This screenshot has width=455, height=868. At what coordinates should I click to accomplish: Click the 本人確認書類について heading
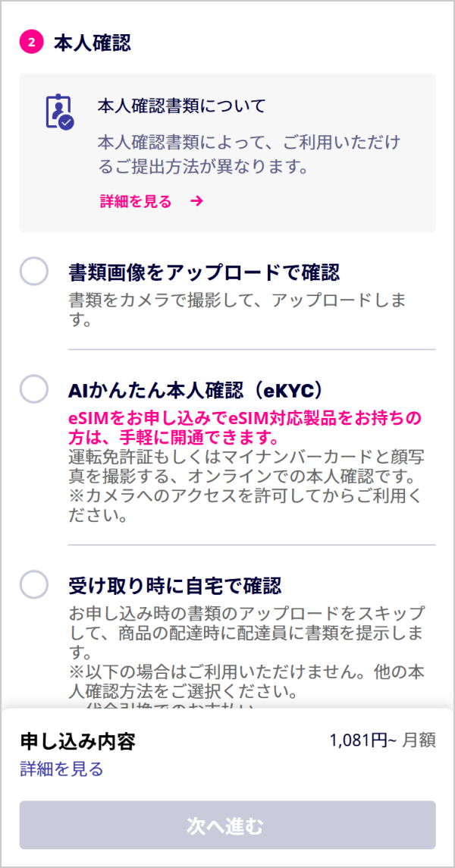(x=181, y=106)
